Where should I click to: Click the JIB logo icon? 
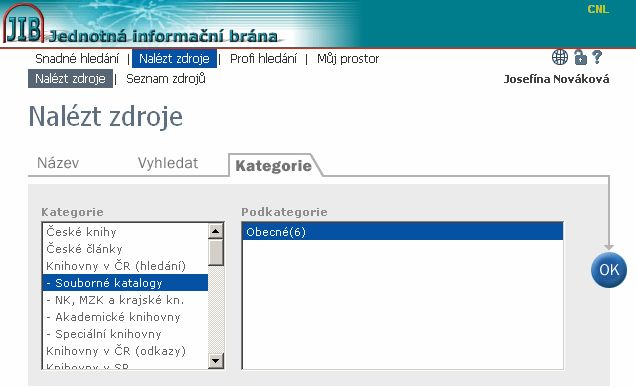point(24,24)
